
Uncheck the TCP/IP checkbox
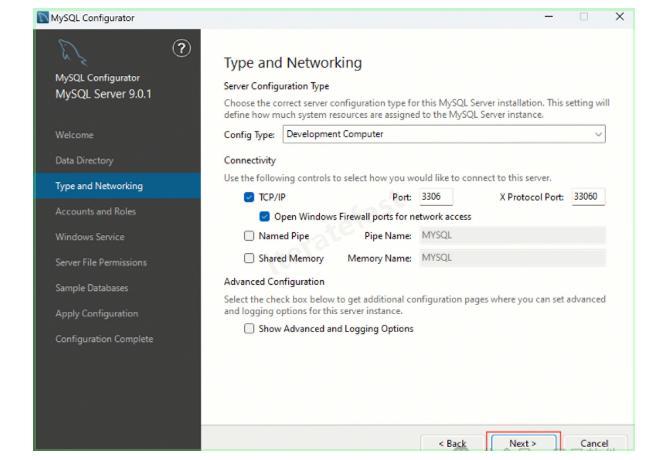coord(249,197)
